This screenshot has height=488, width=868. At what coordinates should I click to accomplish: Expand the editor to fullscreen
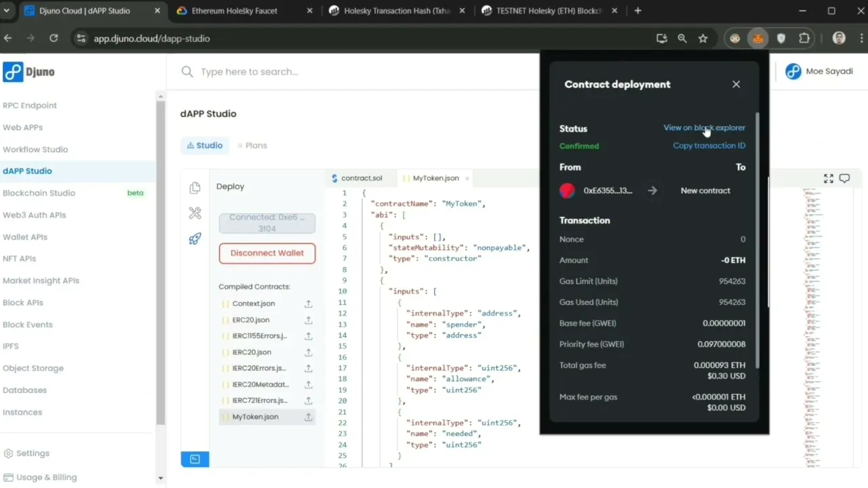coord(828,178)
